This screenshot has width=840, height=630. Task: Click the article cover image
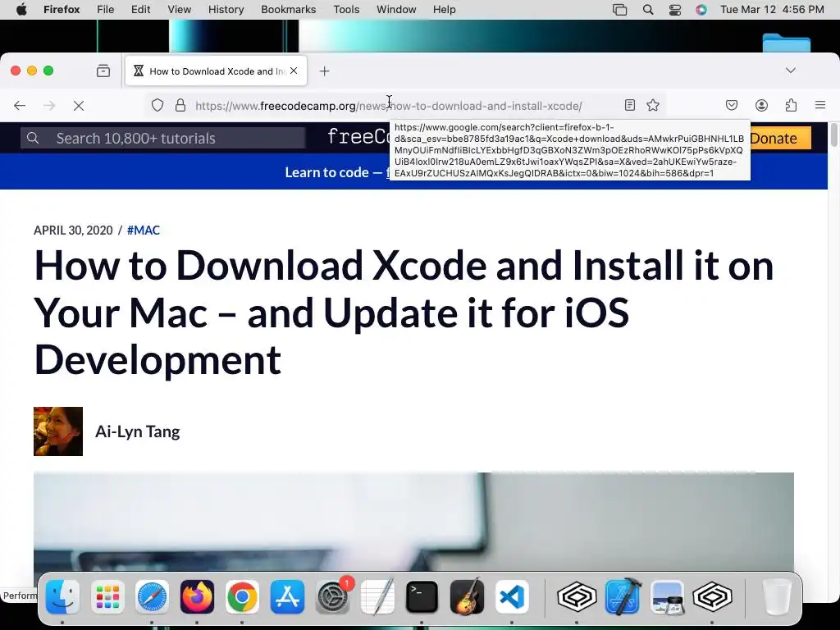click(x=413, y=523)
